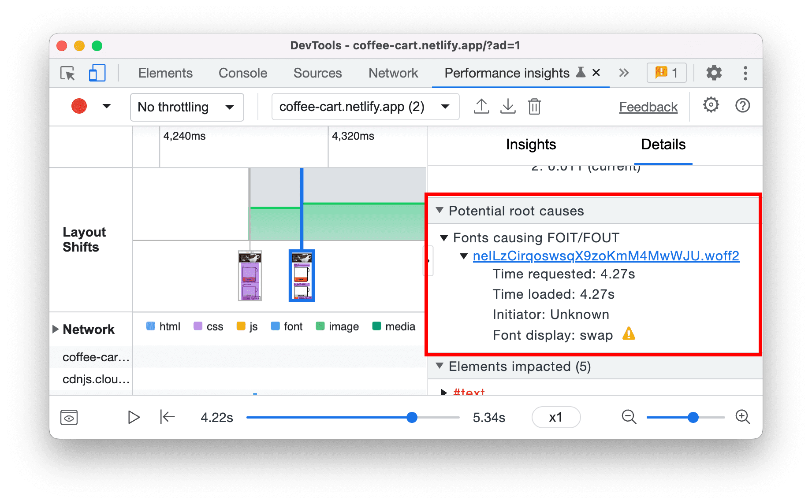
Task: Replay the recording with the play icon
Action: click(134, 417)
